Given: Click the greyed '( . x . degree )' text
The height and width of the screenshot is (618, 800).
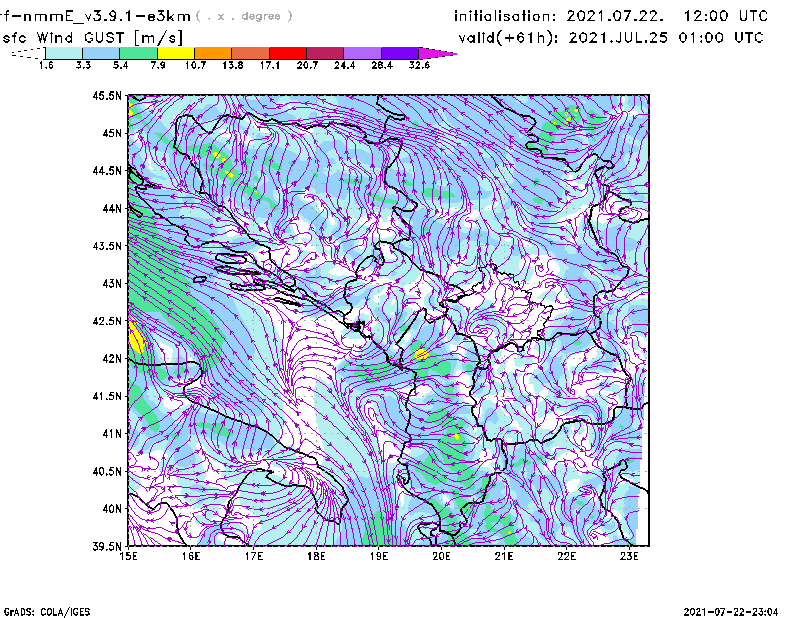Looking at the screenshot, I should point(244,16).
